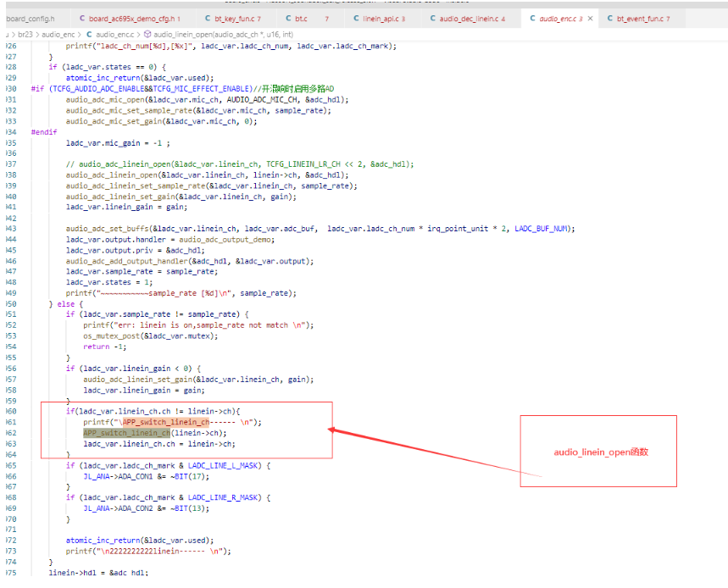Click the #endif directive

click(x=44, y=132)
